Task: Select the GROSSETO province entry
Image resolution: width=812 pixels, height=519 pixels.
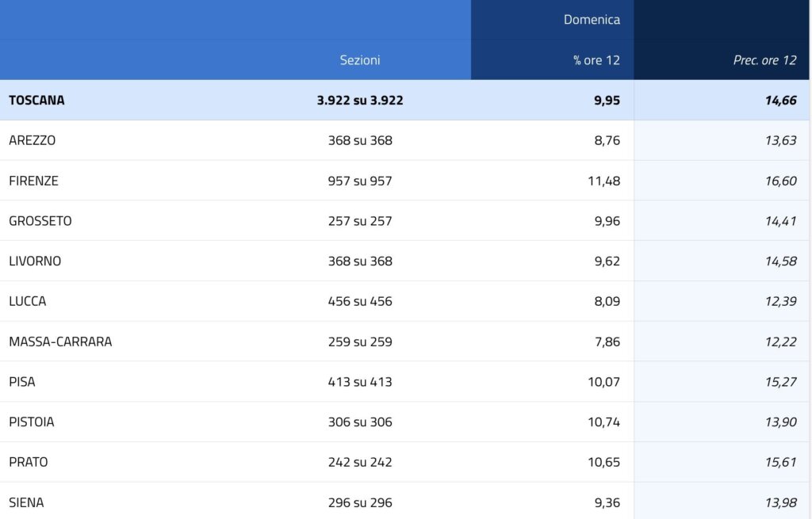Action: 40,221
